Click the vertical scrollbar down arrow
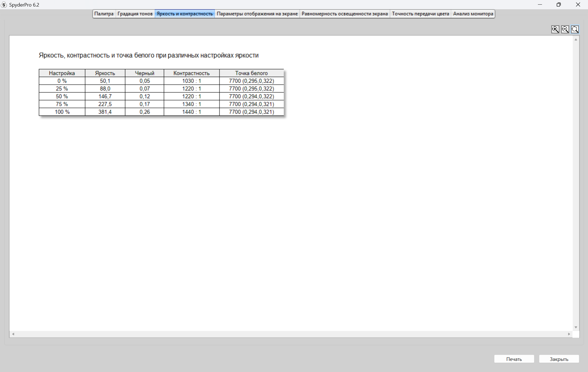 point(576,327)
